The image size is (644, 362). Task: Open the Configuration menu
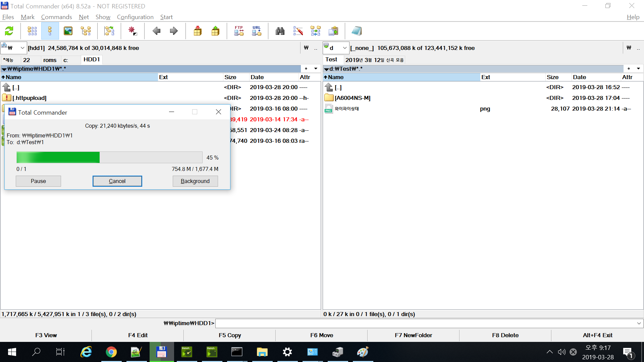(x=135, y=17)
